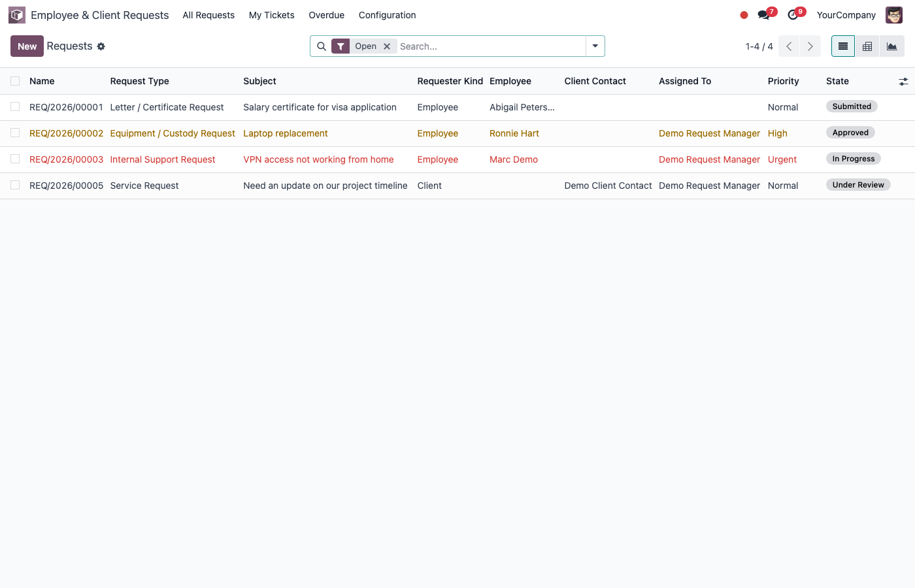The image size is (915, 588).
Task: Select checkbox for REQ/2026/00001
Action: [15, 106]
